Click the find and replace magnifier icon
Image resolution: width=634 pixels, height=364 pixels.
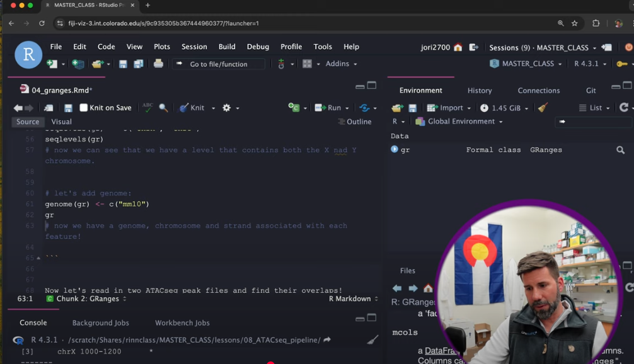coord(163,108)
